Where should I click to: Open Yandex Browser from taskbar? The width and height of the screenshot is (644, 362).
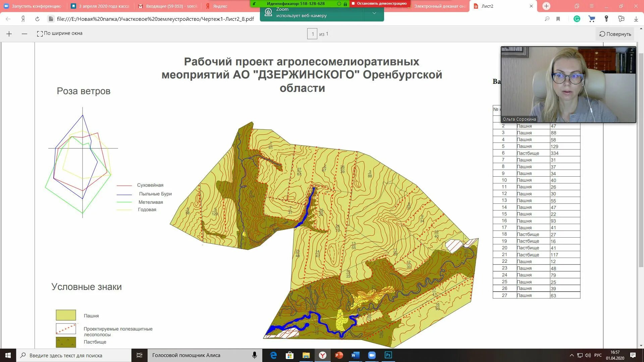click(322, 355)
